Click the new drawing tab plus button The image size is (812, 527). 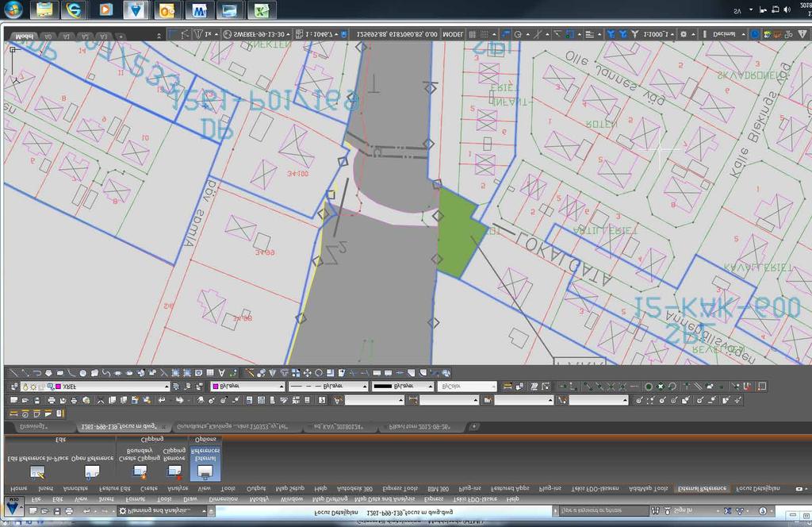[x=473, y=426]
